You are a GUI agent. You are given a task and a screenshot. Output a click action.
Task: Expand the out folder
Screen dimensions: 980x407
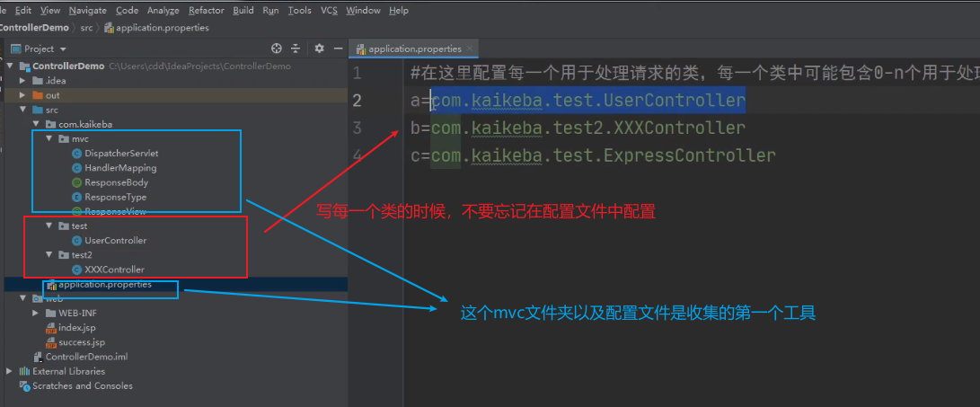click(x=22, y=95)
